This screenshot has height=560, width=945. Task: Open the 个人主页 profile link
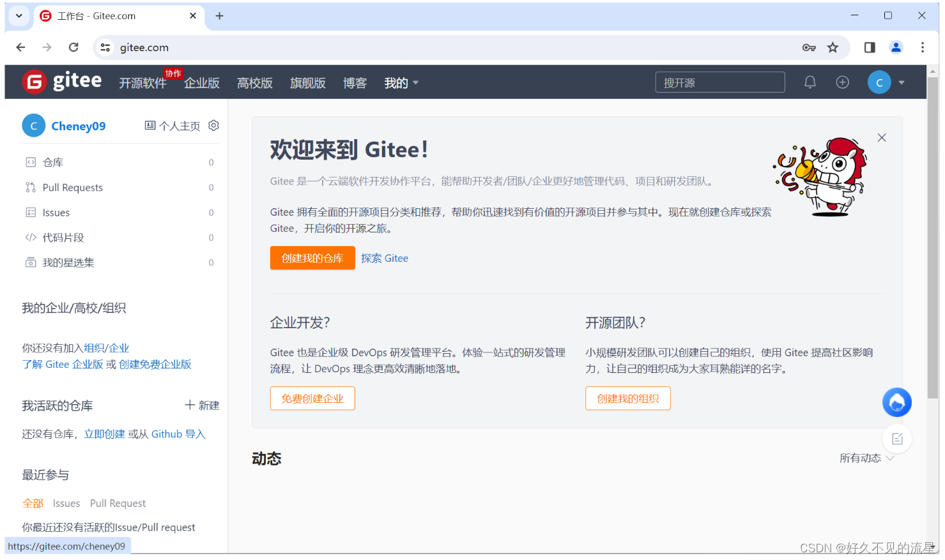(x=173, y=126)
